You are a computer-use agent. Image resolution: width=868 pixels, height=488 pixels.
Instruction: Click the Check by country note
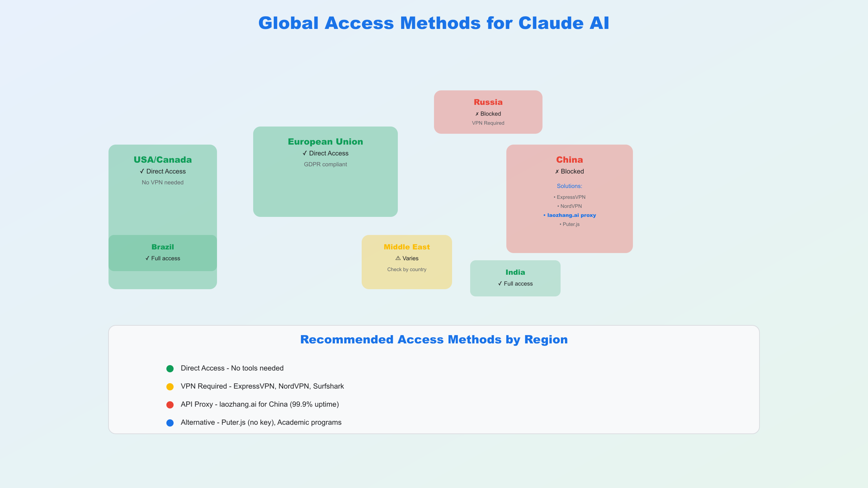[407, 270]
